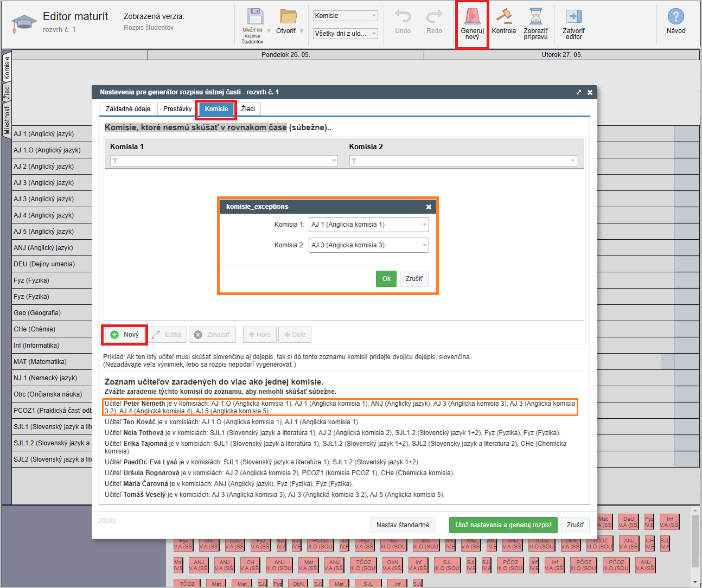Click the scroll-down arrow of the bottom panel
This screenshot has height=588, width=702.
tap(696, 582)
